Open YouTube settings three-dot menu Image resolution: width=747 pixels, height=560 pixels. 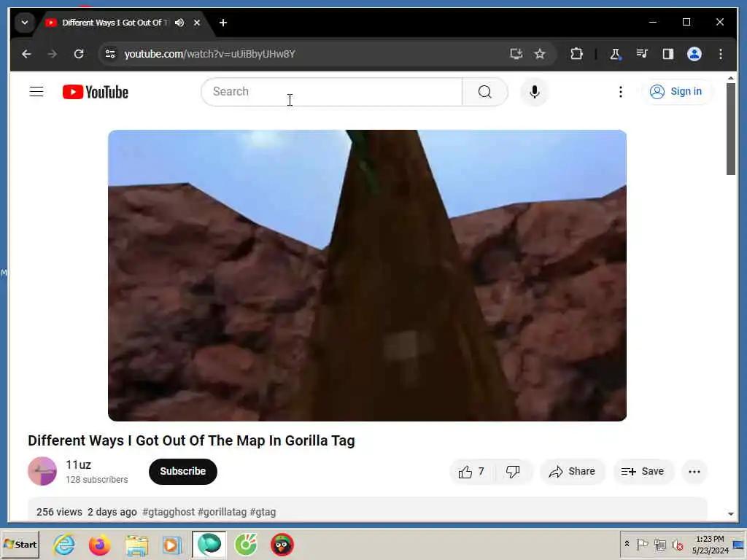coord(620,91)
